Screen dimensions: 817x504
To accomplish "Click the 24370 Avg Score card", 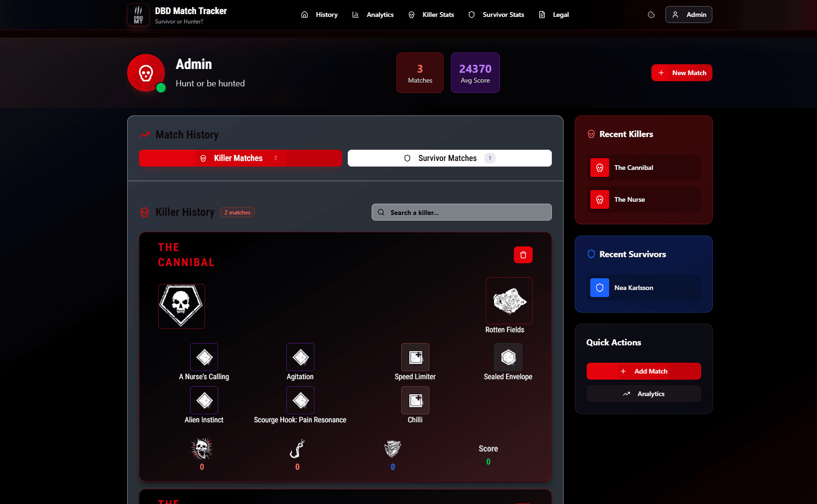I will (x=475, y=73).
